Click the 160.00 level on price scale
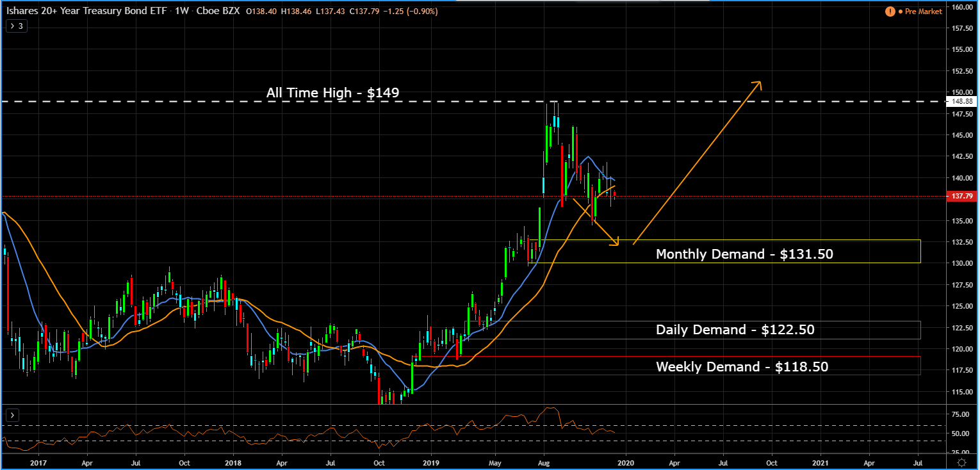The image size is (980, 470). click(963, 7)
